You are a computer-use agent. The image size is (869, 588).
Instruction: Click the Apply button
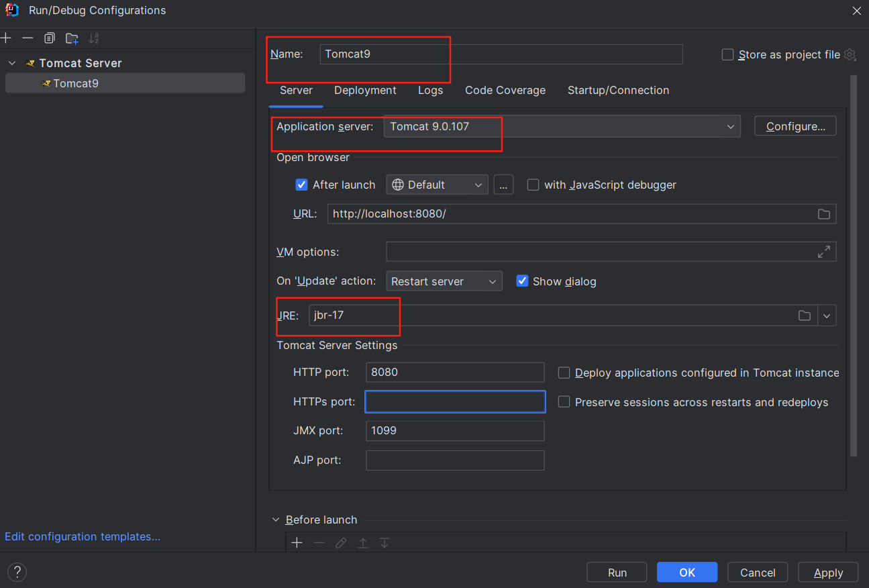tap(828, 573)
